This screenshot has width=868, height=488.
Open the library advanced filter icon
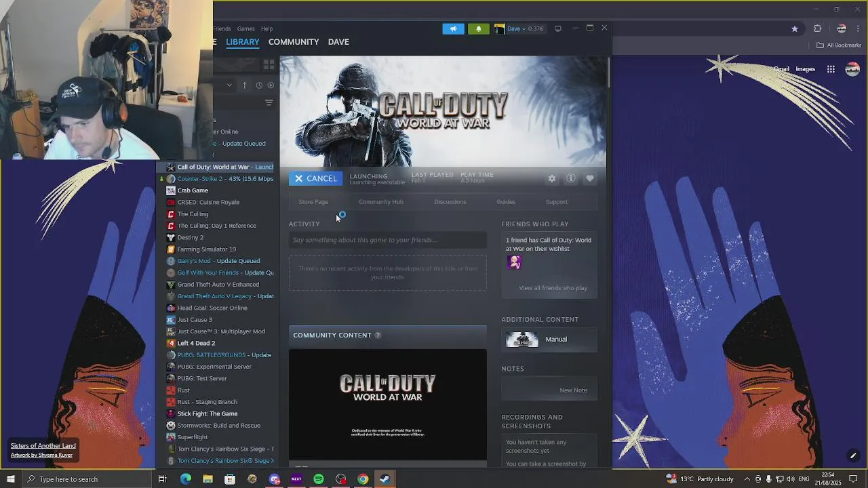[x=269, y=103]
